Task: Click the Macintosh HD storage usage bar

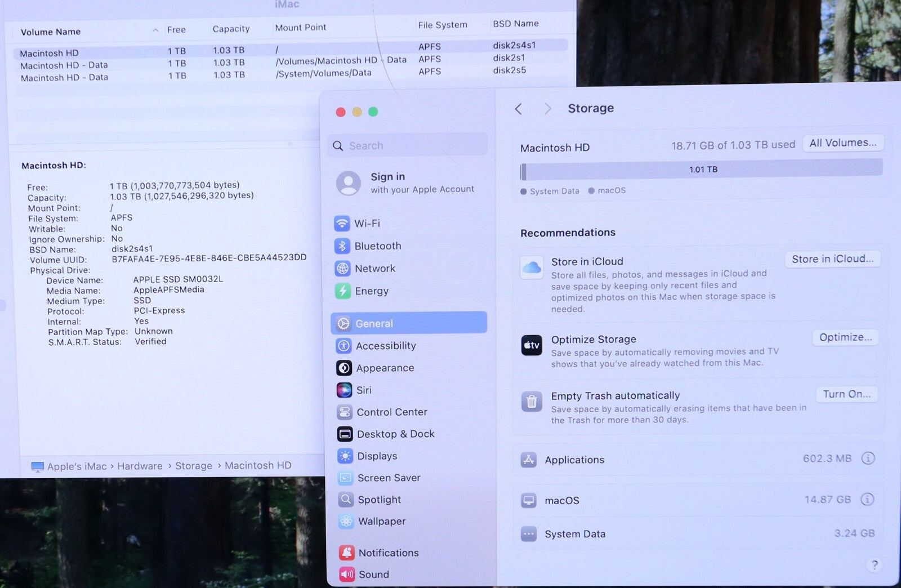Action: (x=702, y=170)
